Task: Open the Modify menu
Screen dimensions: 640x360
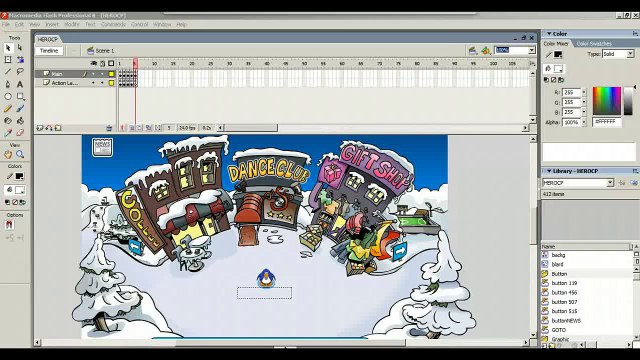Action: (72, 24)
